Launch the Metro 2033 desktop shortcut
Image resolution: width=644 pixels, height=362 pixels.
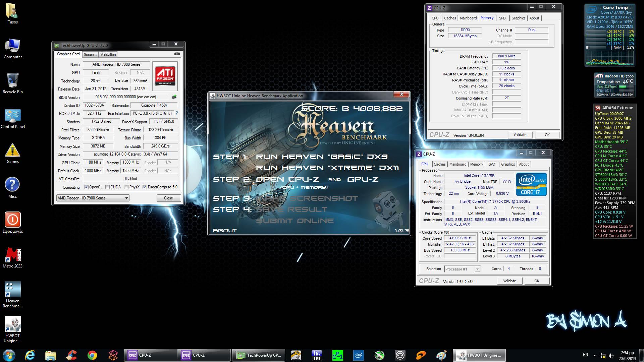(13, 258)
